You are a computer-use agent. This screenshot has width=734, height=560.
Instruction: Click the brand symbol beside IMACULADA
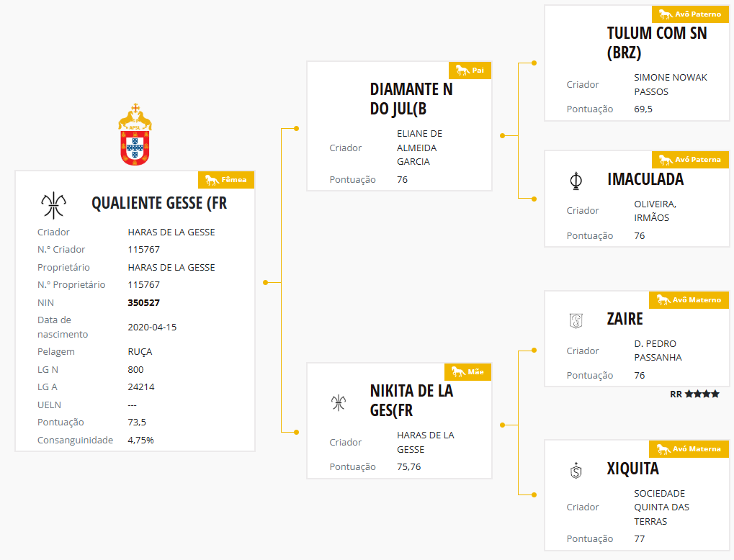click(x=575, y=181)
